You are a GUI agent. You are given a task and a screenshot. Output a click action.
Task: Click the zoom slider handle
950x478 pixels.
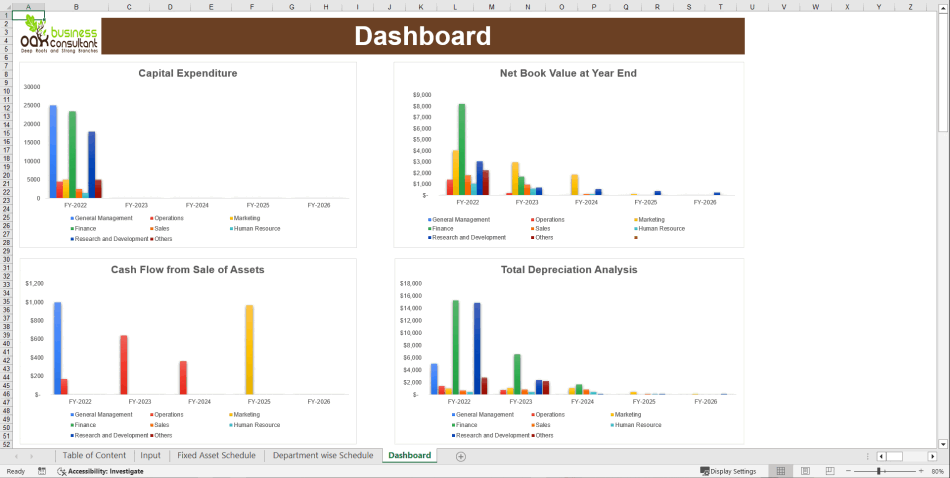coord(879,471)
